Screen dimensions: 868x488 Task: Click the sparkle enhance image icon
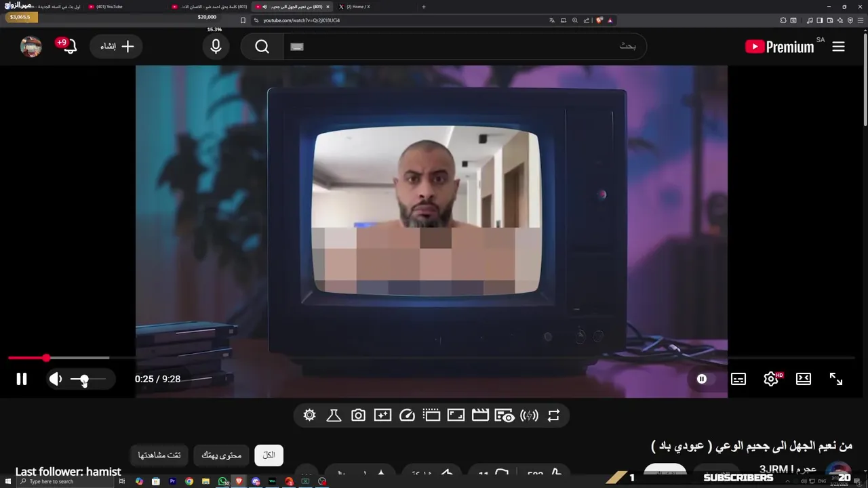[382, 415]
